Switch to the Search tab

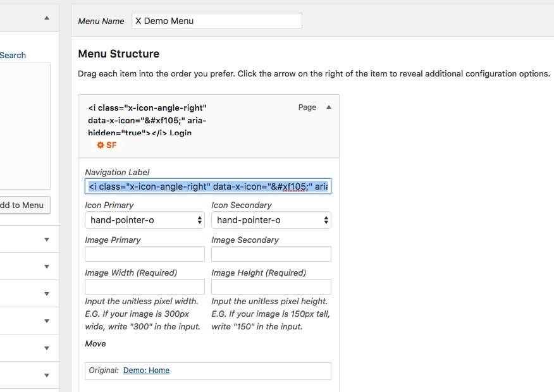(13, 56)
